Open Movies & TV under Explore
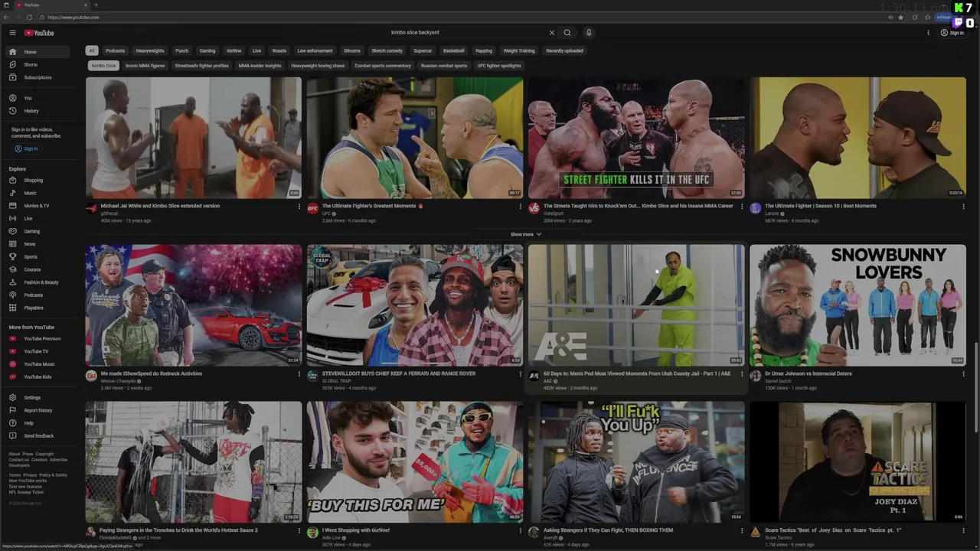The width and height of the screenshot is (980, 551). point(39,206)
